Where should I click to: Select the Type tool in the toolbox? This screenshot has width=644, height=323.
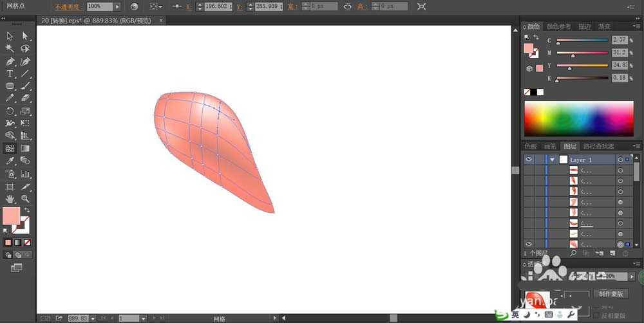[x=10, y=74]
